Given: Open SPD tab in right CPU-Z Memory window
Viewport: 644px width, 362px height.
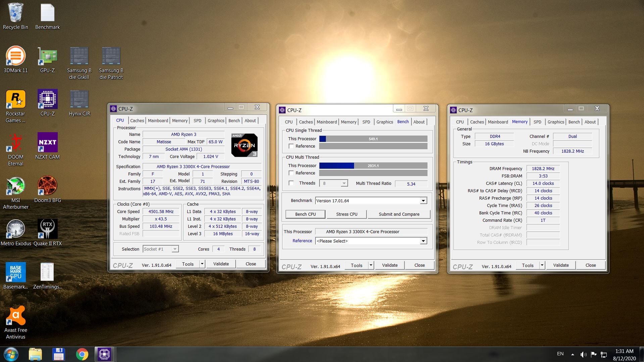Looking at the screenshot, I should coord(537,122).
